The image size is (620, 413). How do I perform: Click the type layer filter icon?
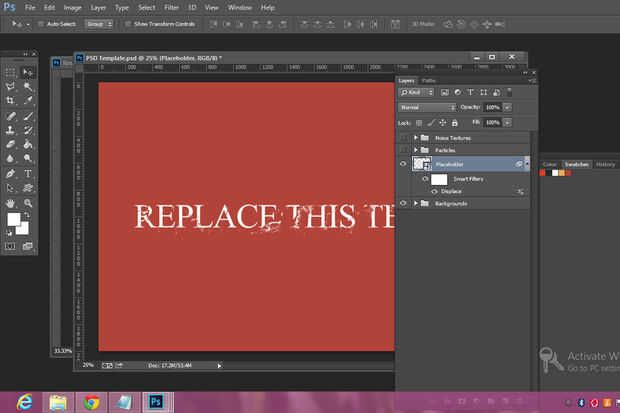click(x=470, y=92)
